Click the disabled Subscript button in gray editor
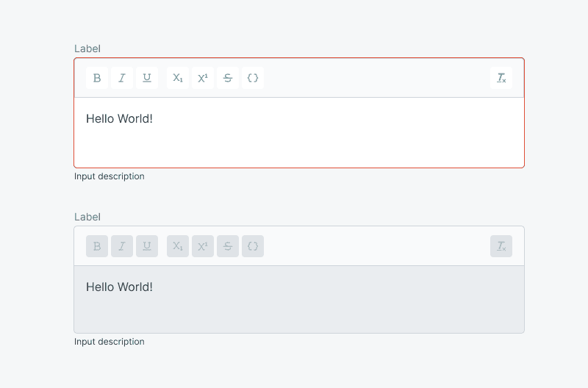The image size is (588, 388). [178, 246]
